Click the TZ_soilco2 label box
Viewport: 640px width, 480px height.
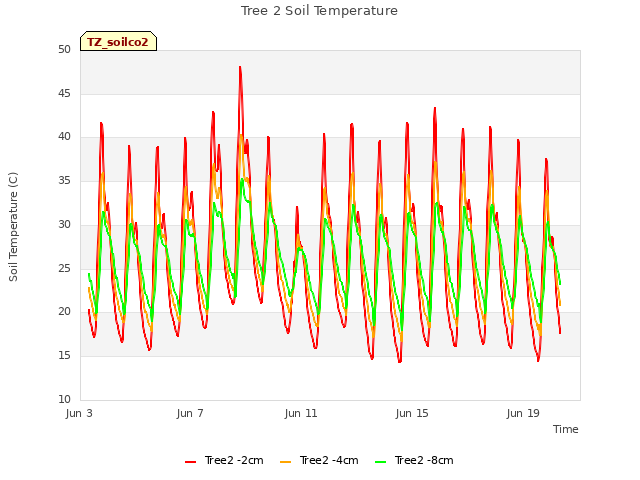tap(118, 41)
